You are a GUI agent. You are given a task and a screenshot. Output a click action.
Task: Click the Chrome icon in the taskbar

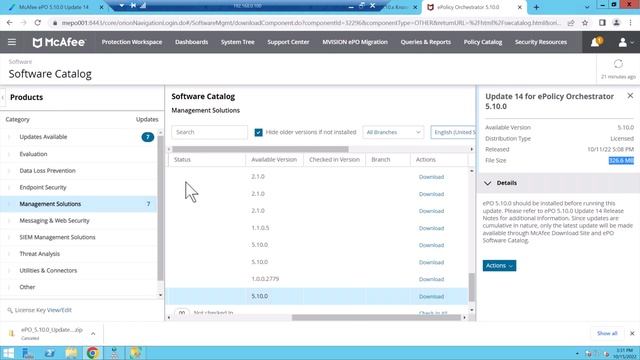click(93, 353)
